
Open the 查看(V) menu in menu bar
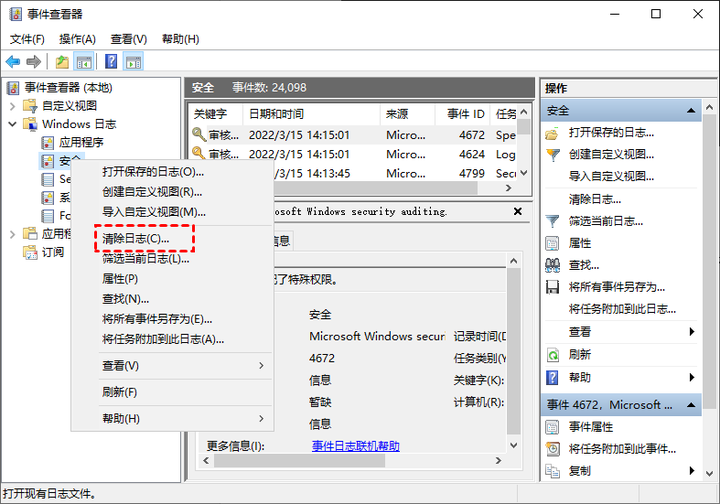tap(129, 39)
